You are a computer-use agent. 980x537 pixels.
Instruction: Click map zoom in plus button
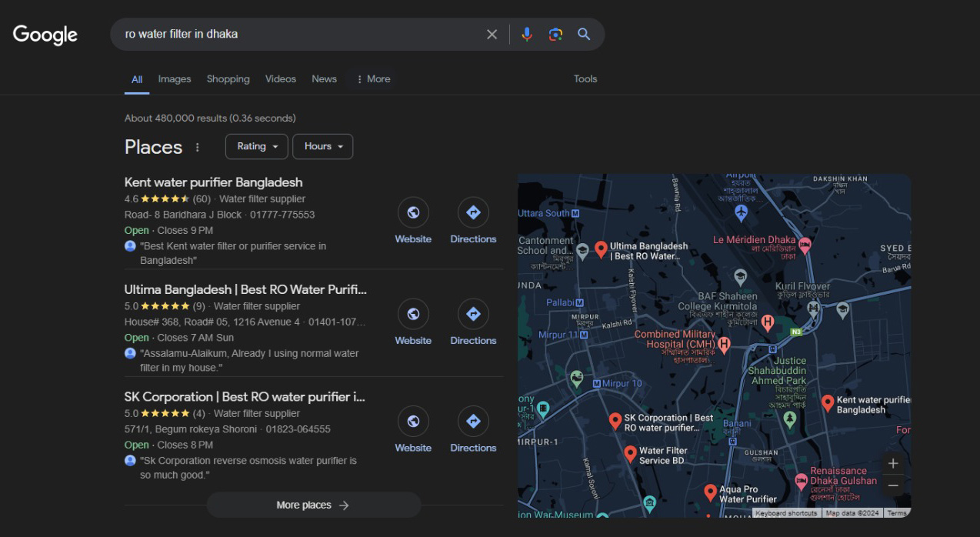coord(892,463)
